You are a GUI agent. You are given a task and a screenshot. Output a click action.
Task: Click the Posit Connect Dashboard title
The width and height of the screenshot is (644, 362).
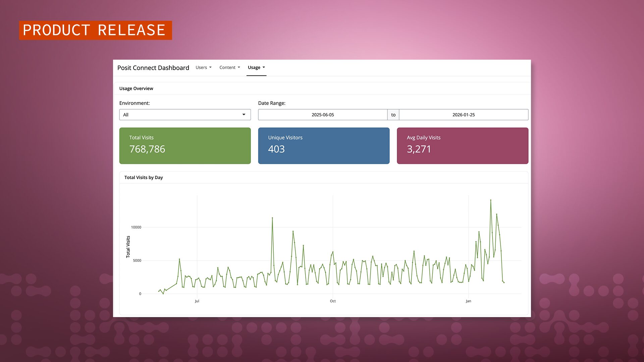click(153, 68)
